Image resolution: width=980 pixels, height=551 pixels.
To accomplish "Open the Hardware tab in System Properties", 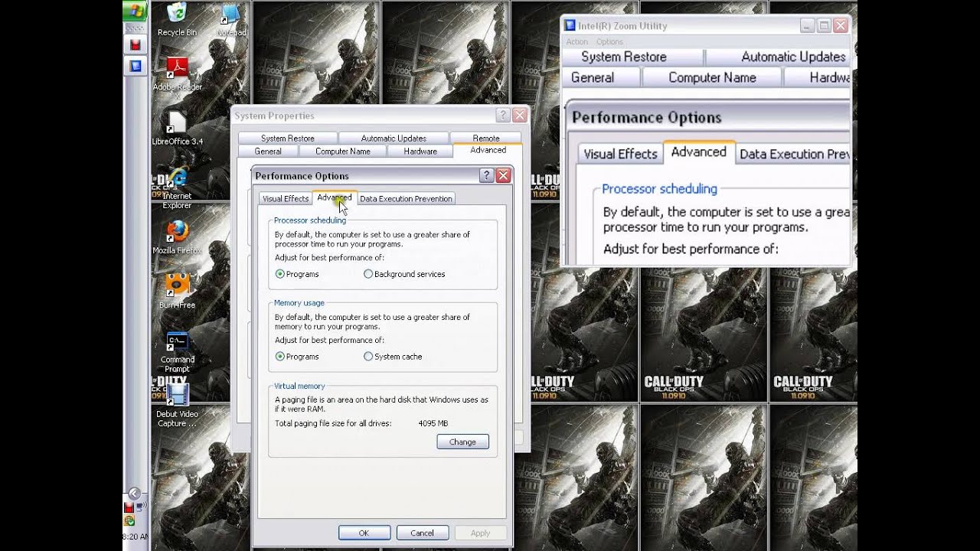I will [x=420, y=152].
